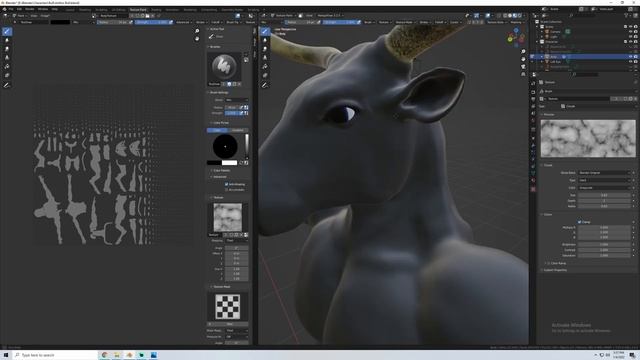Open Falloff popover in image editor header

(x=216, y=22)
